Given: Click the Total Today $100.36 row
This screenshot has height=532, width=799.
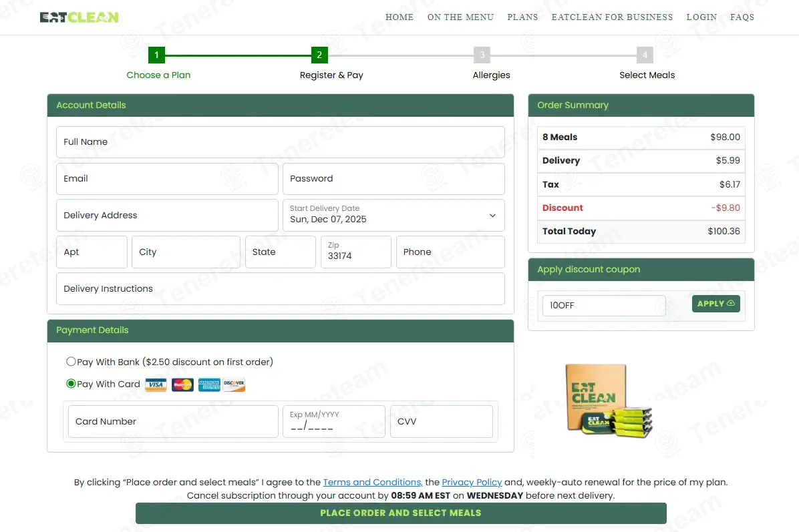Looking at the screenshot, I should [641, 232].
